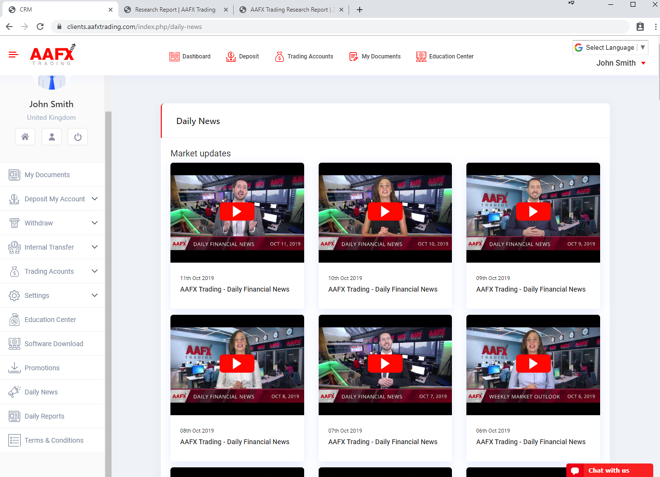Open Education Center in the sidebar
Image resolution: width=660 pixels, height=477 pixels.
(x=50, y=320)
